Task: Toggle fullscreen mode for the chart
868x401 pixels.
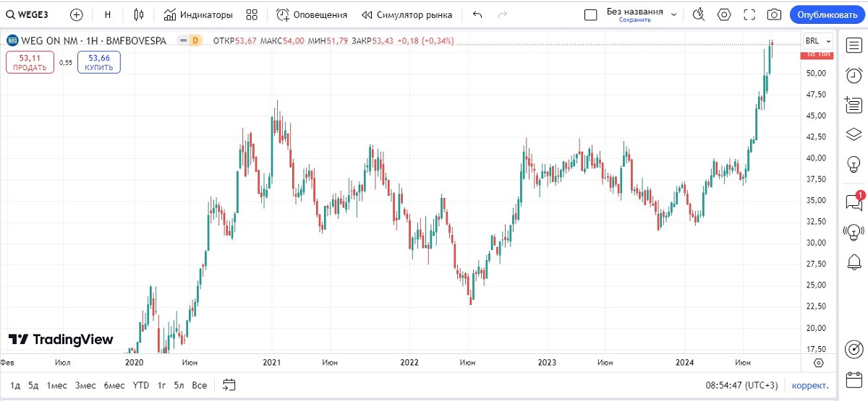Action: click(749, 14)
